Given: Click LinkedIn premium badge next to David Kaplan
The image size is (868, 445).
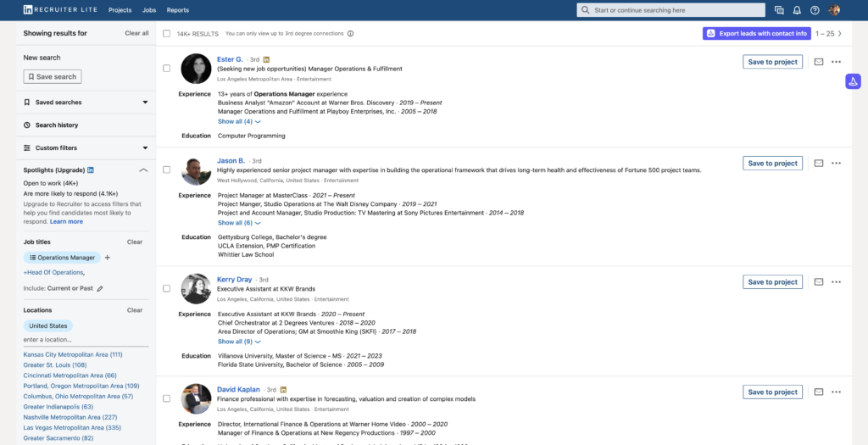Looking at the screenshot, I should (x=283, y=390).
